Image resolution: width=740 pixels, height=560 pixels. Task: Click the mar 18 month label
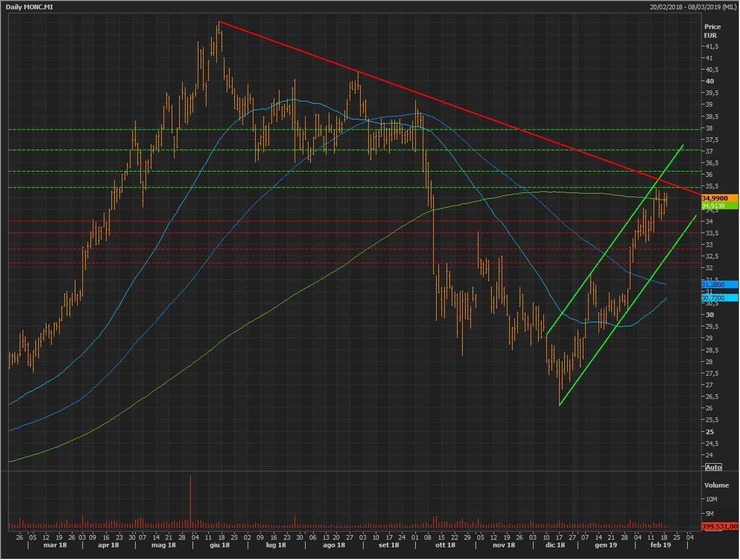click(55, 545)
